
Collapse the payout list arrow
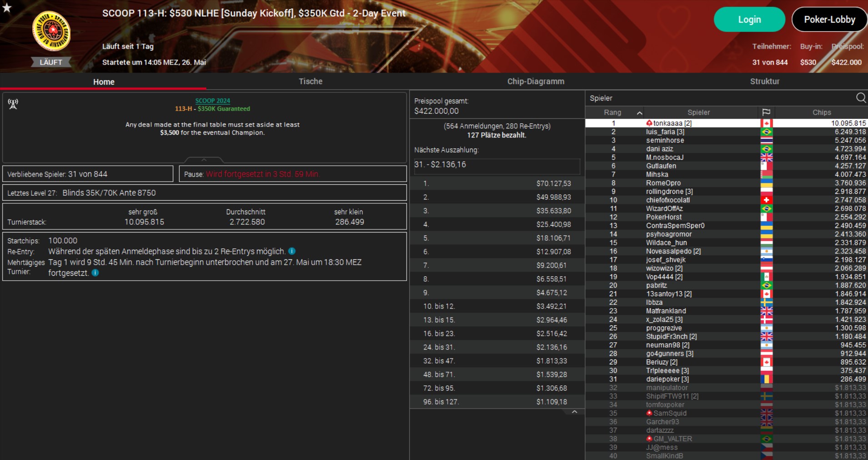[x=574, y=412]
